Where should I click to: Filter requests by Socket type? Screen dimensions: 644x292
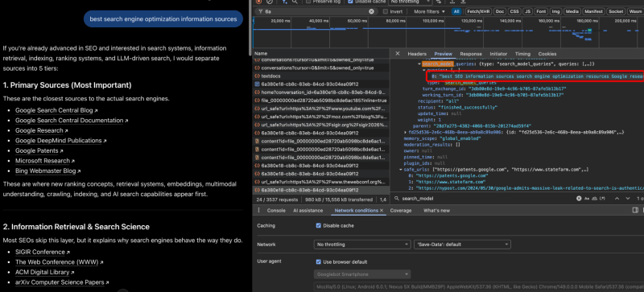point(616,12)
